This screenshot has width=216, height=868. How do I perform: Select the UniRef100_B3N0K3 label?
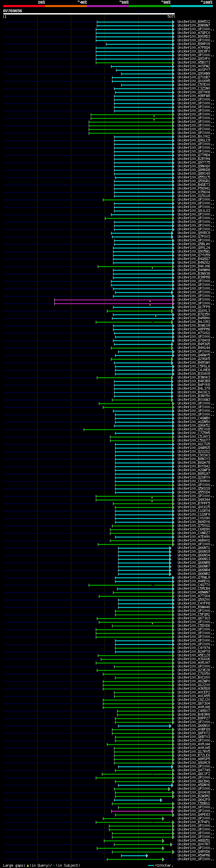[x=194, y=378]
